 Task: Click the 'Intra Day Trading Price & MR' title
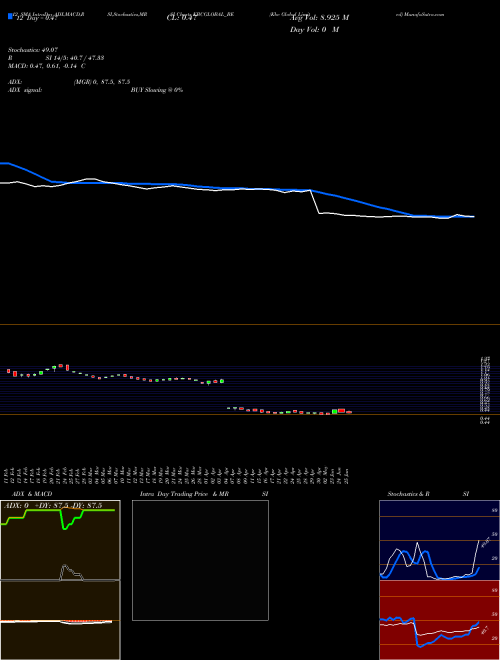[185, 494]
